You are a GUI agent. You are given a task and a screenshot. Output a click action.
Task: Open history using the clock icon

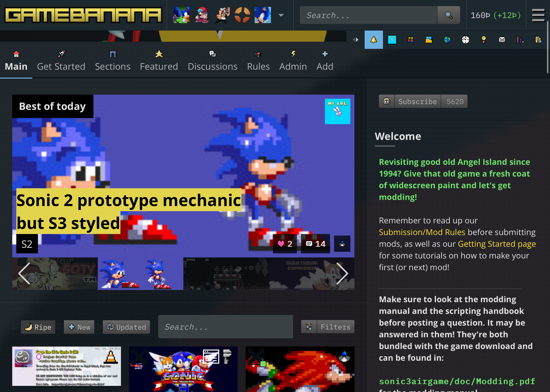click(465, 40)
